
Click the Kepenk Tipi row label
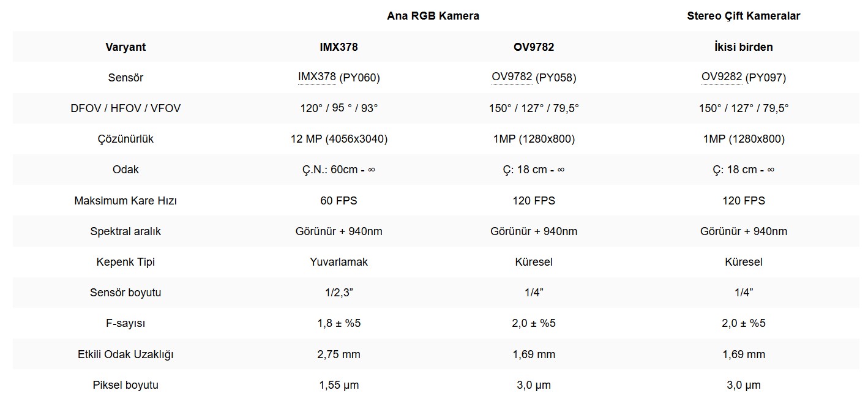pos(125,262)
